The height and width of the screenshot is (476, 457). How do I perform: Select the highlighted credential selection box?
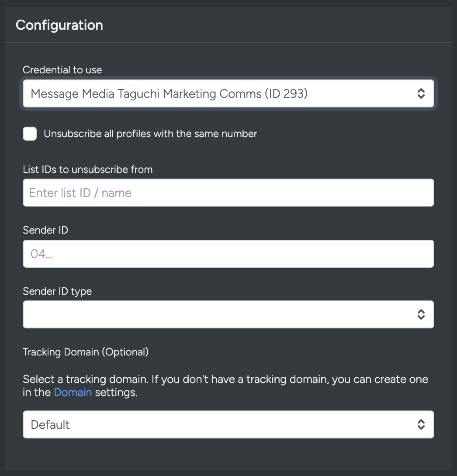pos(228,93)
